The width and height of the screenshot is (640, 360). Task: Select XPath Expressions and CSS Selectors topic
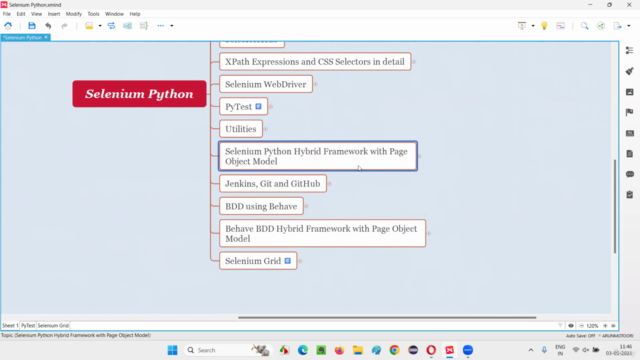315,62
